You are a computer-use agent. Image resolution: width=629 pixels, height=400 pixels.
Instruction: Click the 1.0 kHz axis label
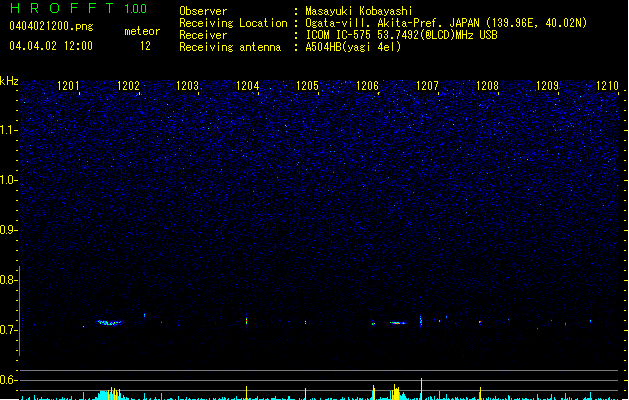[8, 180]
